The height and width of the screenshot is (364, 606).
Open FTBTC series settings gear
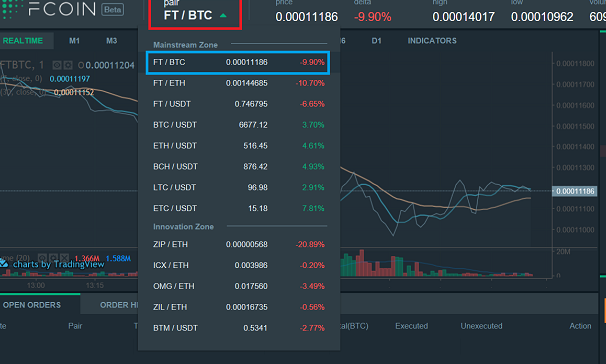point(68,65)
